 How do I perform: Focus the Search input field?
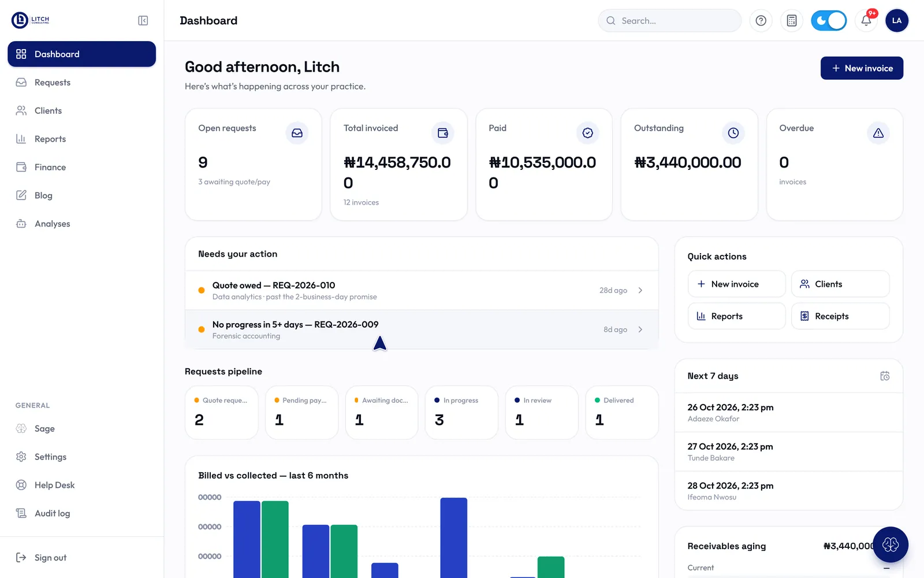(670, 21)
